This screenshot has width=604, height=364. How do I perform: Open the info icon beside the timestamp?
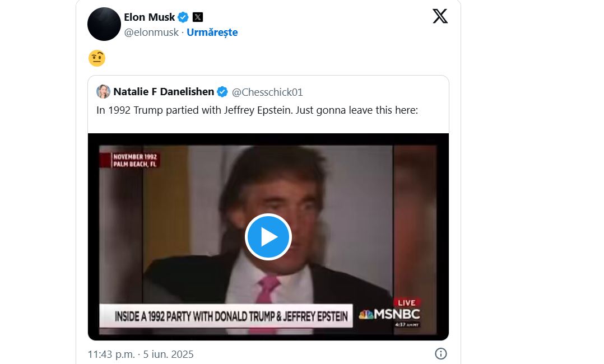(x=440, y=353)
